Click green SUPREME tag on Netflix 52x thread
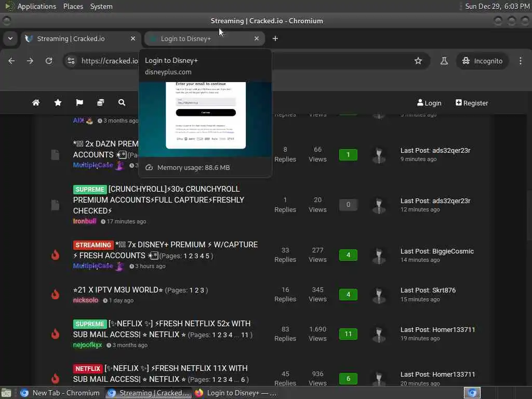Screen dimensions: 532x399 [90, 324]
